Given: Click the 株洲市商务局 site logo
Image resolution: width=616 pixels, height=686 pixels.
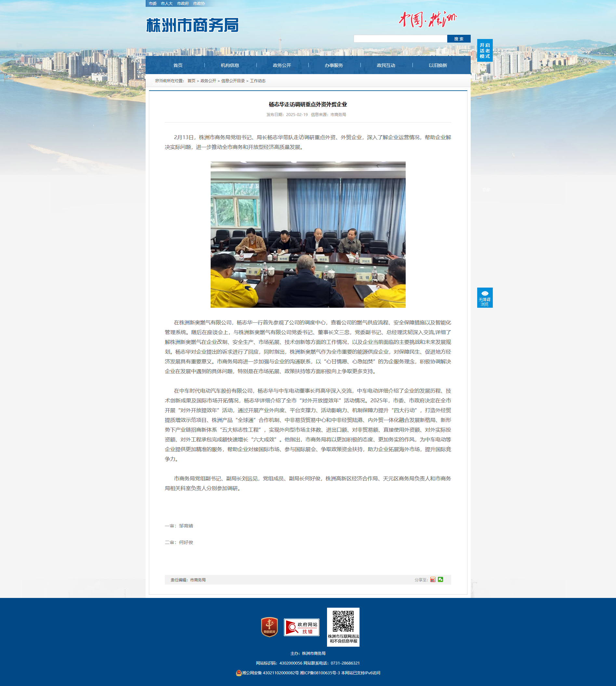Looking at the screenshot, I should tap(192, 25).
